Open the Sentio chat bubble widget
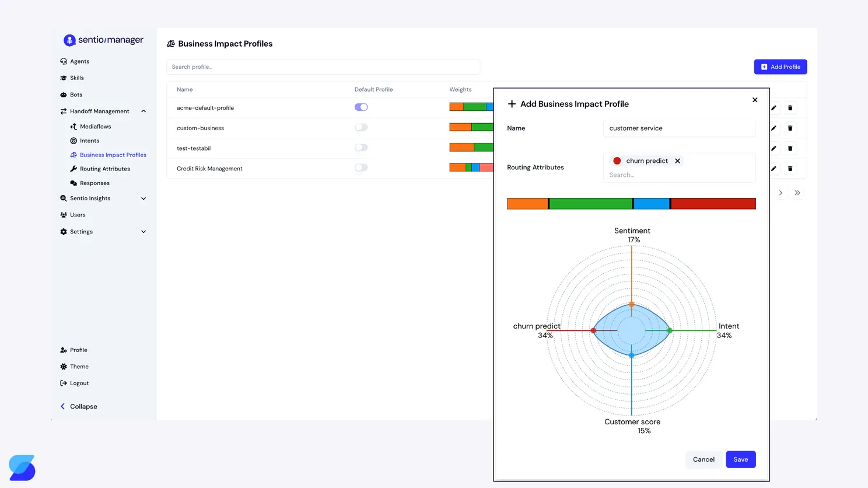The height and width of the screenshot is (488, 868). [x=22, y=468]
